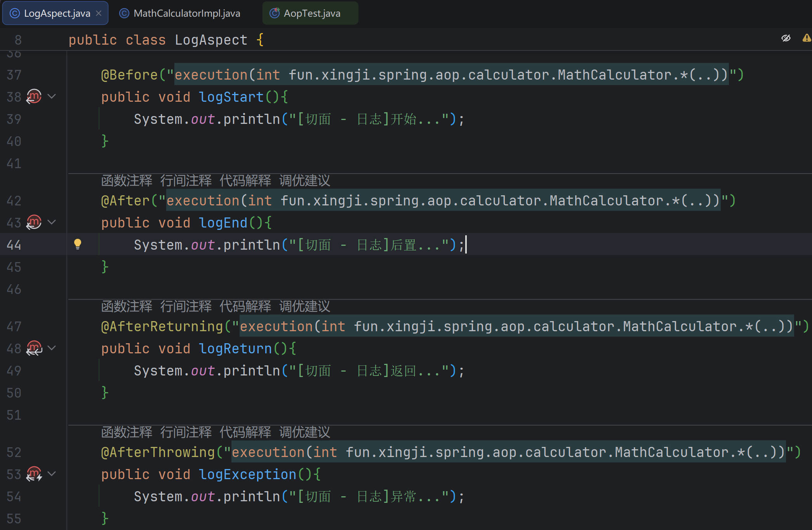The image size is (812, 530).
Task: Click 函数注释 link above the @After annotation
Action: pos(127,181)
